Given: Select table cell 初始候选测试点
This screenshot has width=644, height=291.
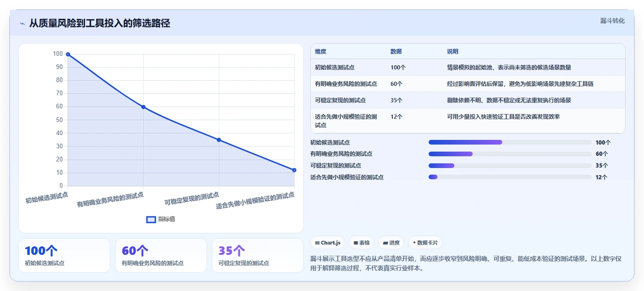Looking at the screenshot, I should tap(335, 68).
